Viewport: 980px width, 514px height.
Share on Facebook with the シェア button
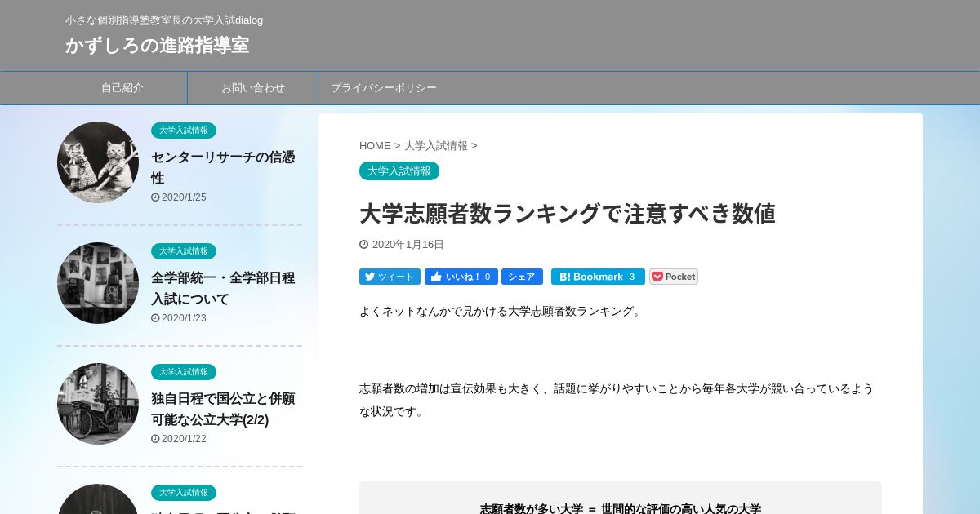click(x=522, y=277)
